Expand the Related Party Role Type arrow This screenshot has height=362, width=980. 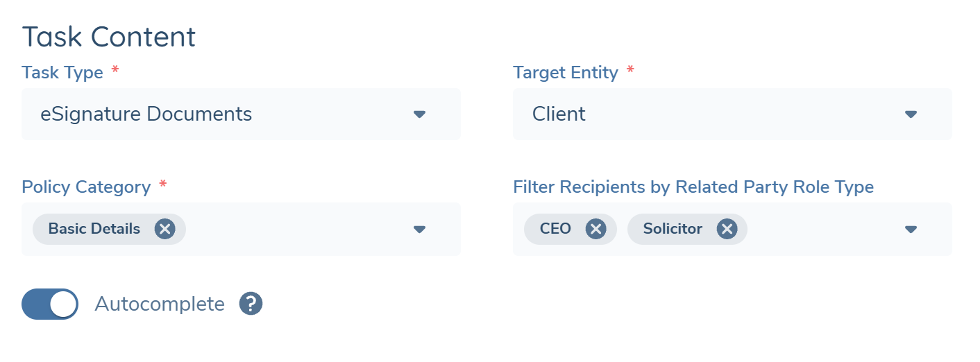coord(911,230)
